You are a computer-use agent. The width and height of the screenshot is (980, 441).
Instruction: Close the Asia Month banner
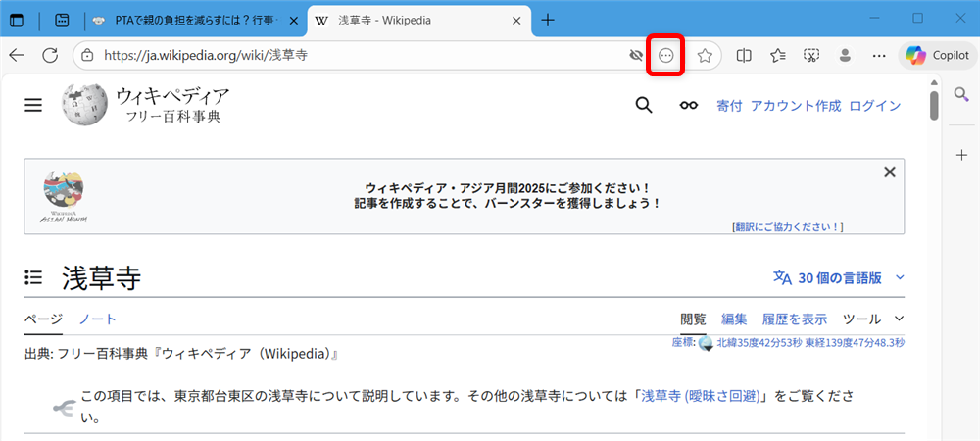890,172
